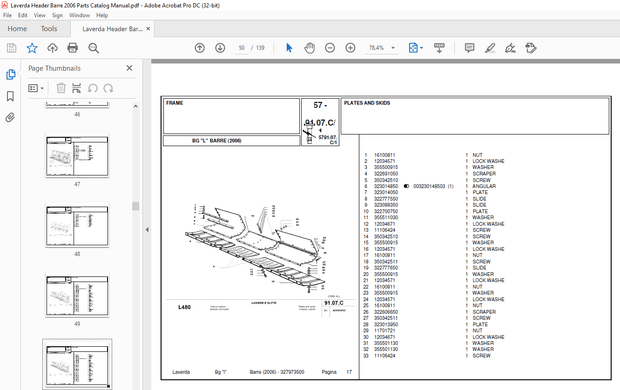Add a comment with the note icon
The width and height of the screenshot is (620, 390).
coord(469,48)
